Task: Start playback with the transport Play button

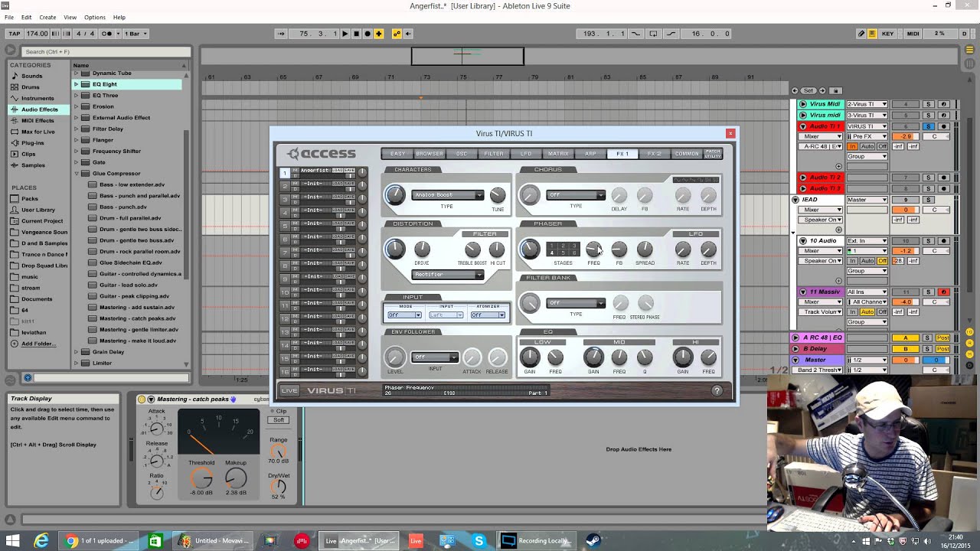Action: 345,34
